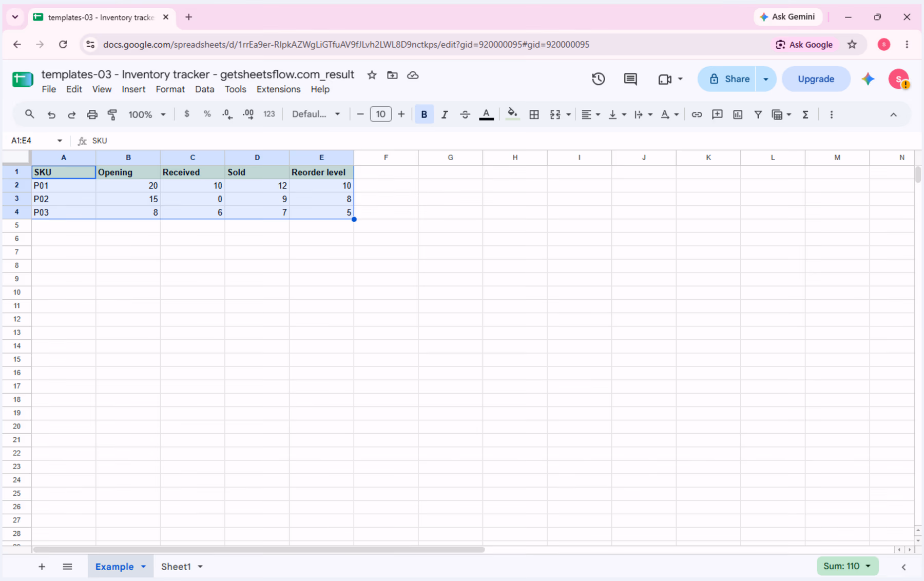
Task: Collapse the toolbar with up chevron
Action: (x=894, y=114)
